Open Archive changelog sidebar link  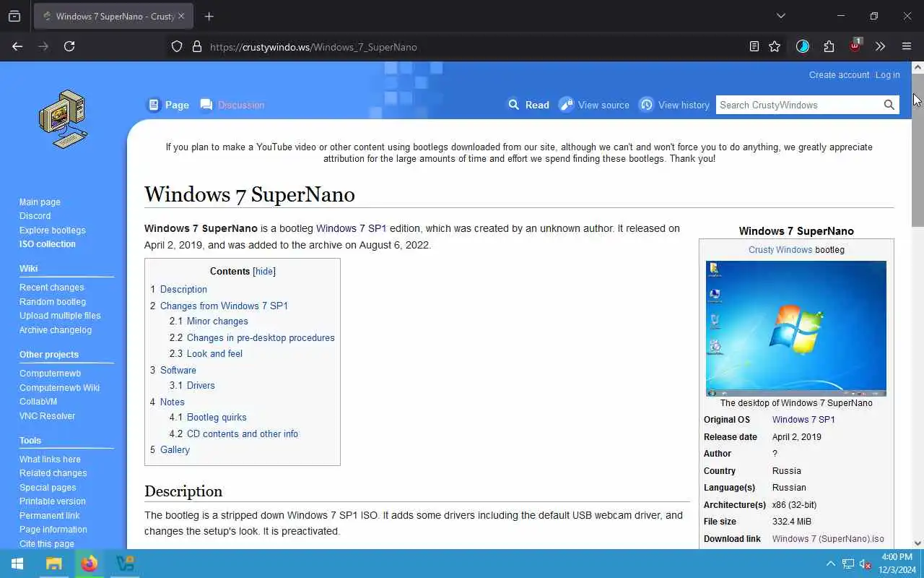56,330
